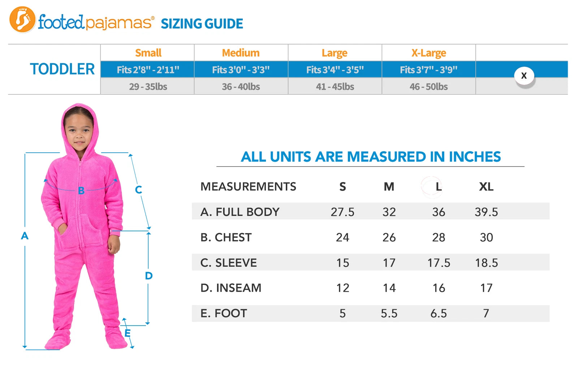Click the Fits 3'0" - 3'3" height cell
Image resolution: width=578 pixels, height=392 pixels.
tap(241, 70)
